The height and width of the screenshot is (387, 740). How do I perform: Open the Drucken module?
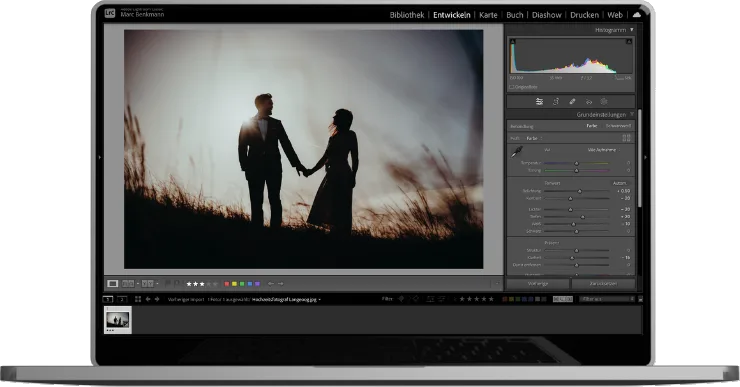click(x=584, y=15)
